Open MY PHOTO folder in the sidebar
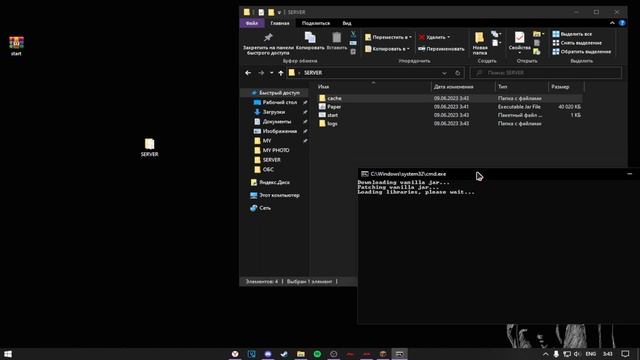Image resolution: width=640 pixels, height=360 pixels. (x=276, y=150)
